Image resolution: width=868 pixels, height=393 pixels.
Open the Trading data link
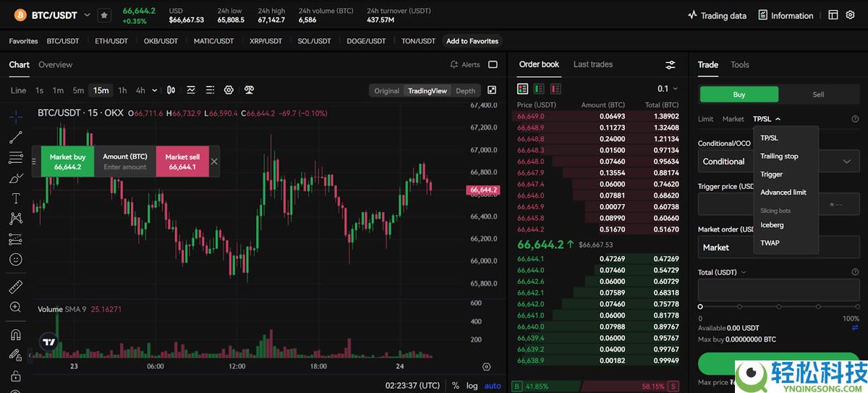[x=717, y=15]
